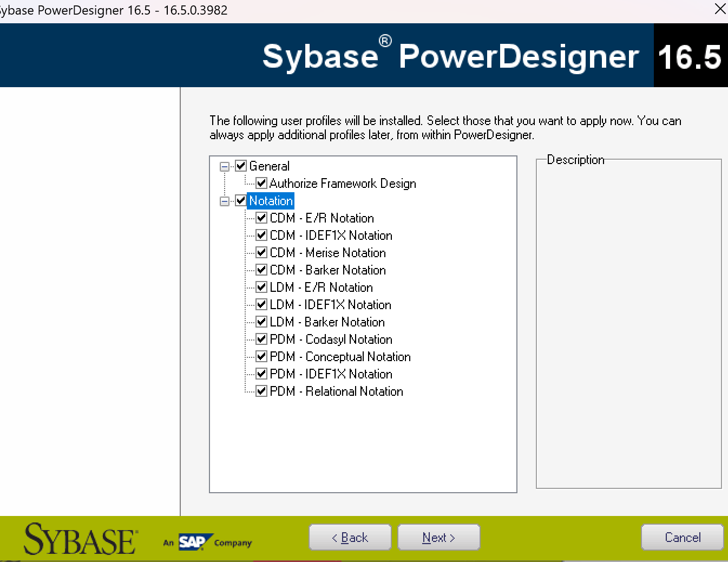Image resolution: width=728 pixels, height=562 pixels.
Task: Proceed with the Next button
Action: point(438,537)
